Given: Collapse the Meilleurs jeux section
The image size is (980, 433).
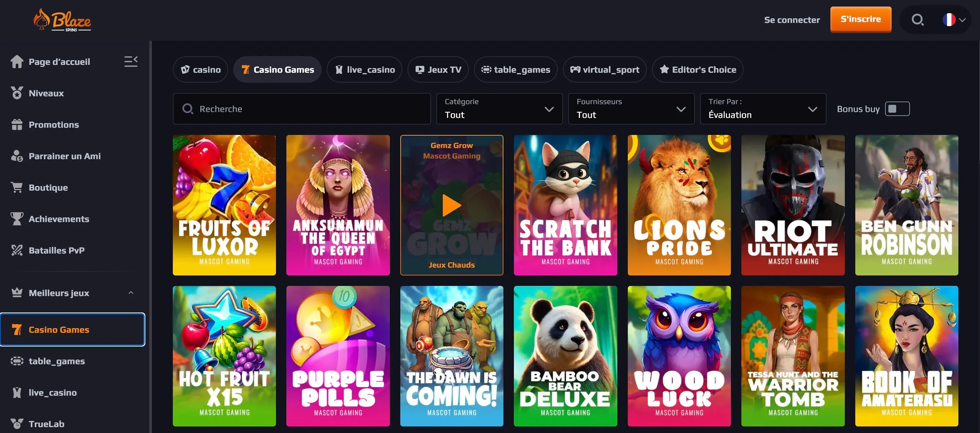Looking at the screenshot, I should coord(131,293).
